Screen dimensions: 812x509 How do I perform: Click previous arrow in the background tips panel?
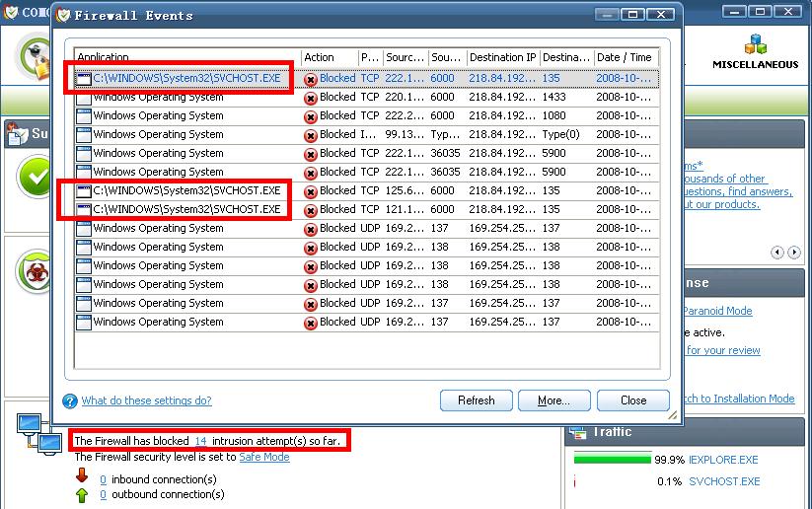776,253
